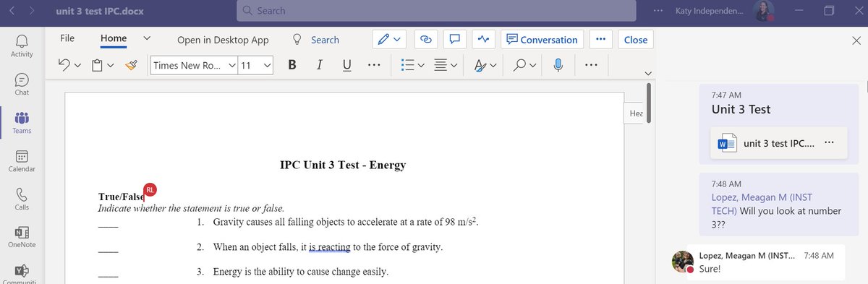
Task: Toggle Italic formatting
Action: (319, 65)
